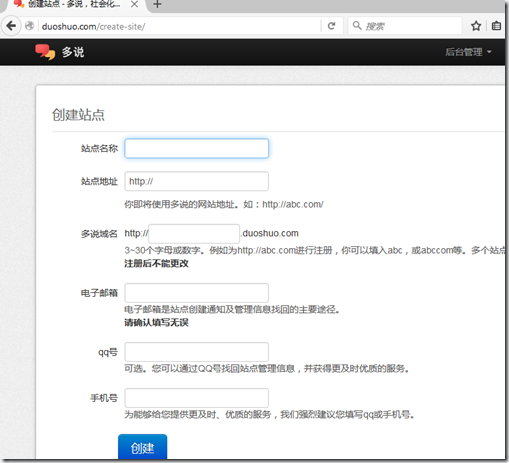Go back with the browser back arrow
The width and height of the screenshot is (509, 463).
click(11, 26)
